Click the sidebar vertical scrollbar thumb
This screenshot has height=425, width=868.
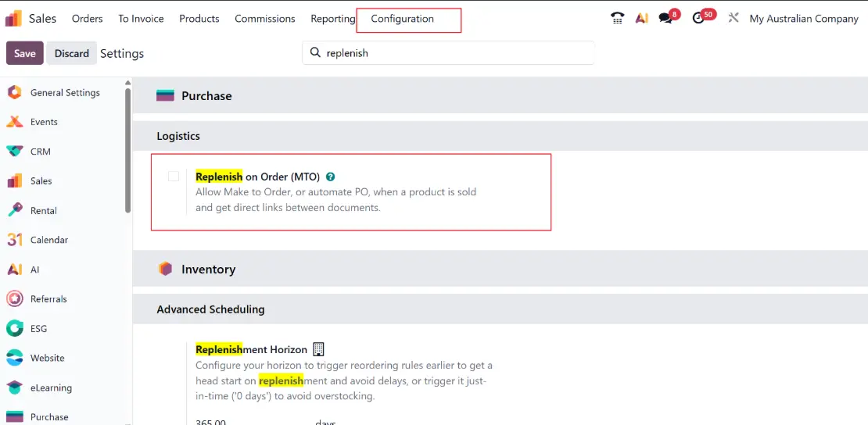pos(128,149)
